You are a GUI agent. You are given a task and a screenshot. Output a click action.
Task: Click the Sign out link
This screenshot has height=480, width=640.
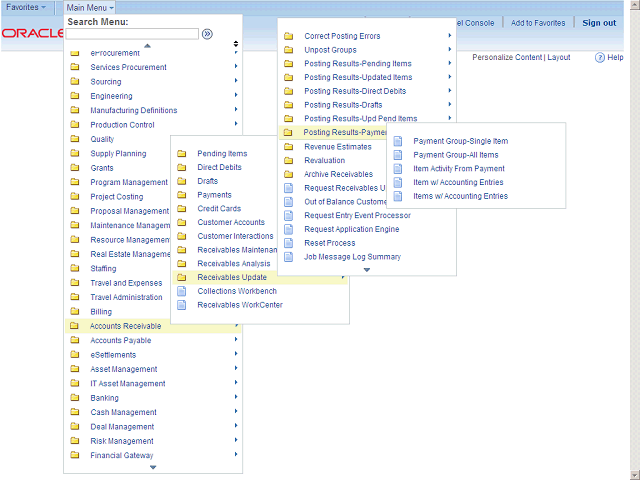pos(599,23)
